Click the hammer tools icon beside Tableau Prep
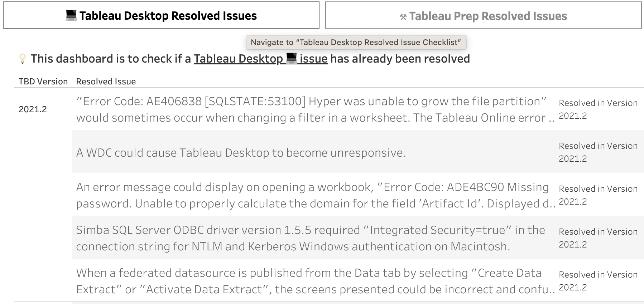 [x=403, y=17]
